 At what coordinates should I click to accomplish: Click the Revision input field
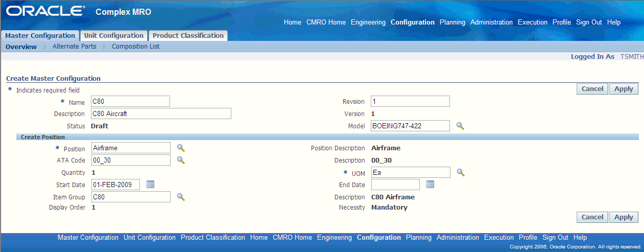[x=410, y=101]
